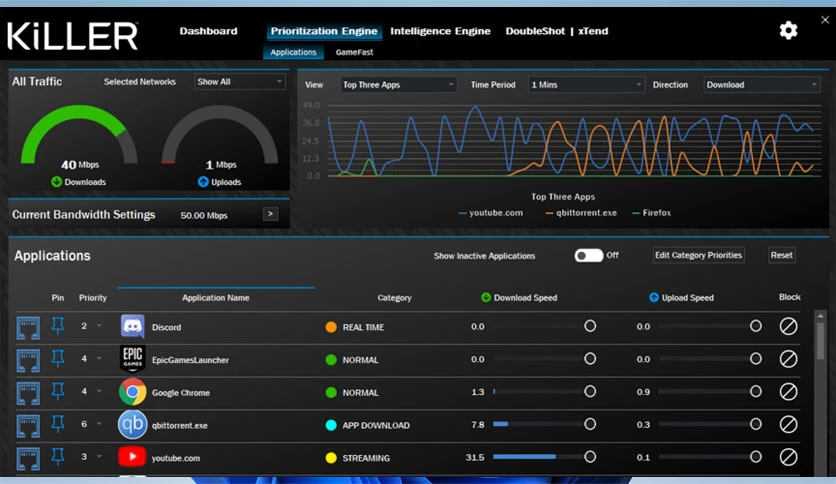Viewport: 836px width, 484px height.
Task: Open the Time Period 1 Mins dropdown
Action: tap(586, 85)
